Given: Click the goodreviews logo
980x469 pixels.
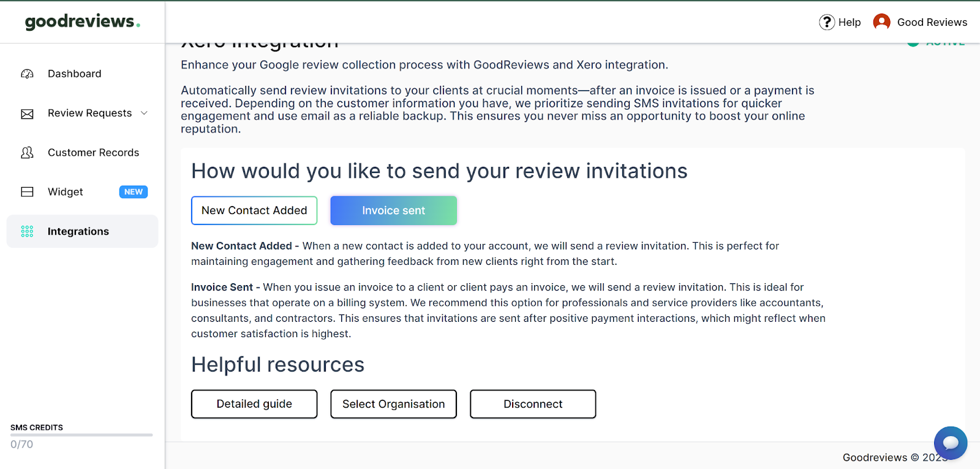Looking at the screenshot, I should tap(83, 21).
